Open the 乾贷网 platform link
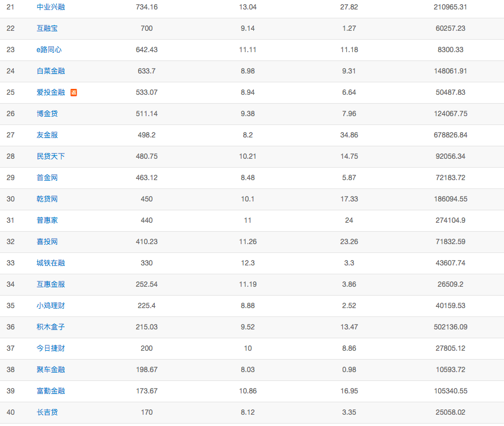The image size is (504, 426). [x=47, y=199]
